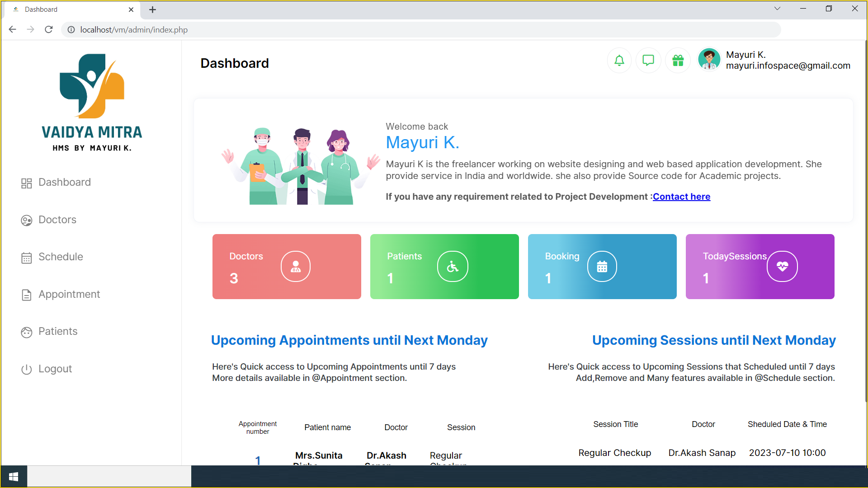Click the user profile avatar
The image size is (868, 488).
[x=709, y=60]
